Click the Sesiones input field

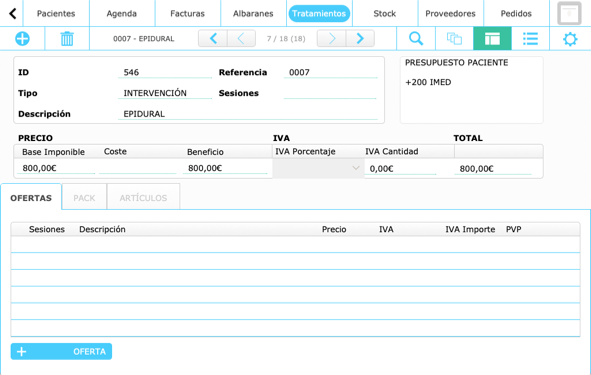point(330,93)
